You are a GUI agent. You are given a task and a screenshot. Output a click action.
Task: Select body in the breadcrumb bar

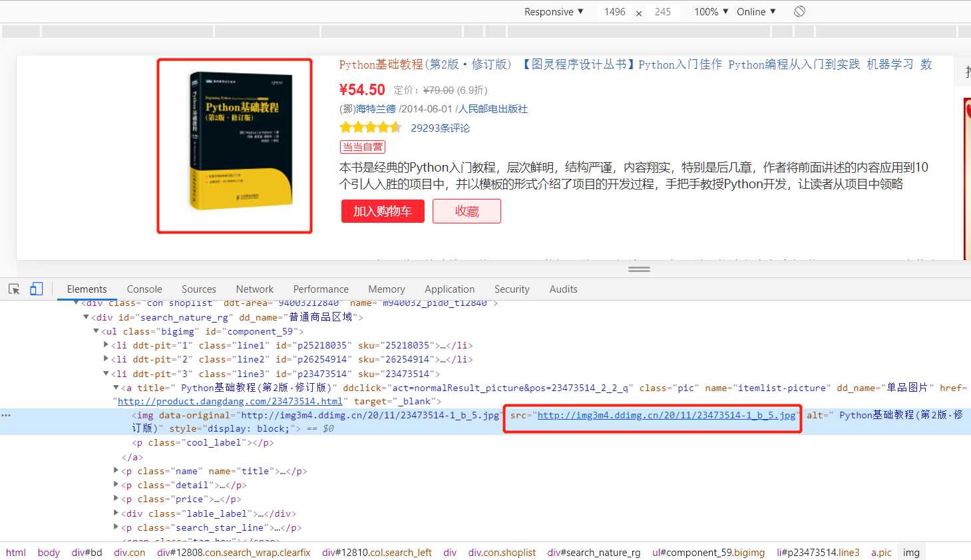(49, 552)
